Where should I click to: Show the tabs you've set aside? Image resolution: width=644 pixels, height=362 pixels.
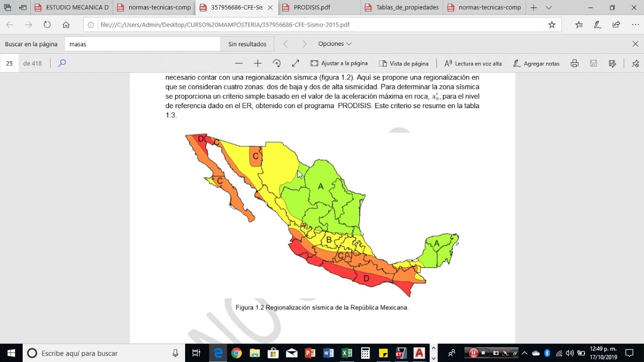8,8
